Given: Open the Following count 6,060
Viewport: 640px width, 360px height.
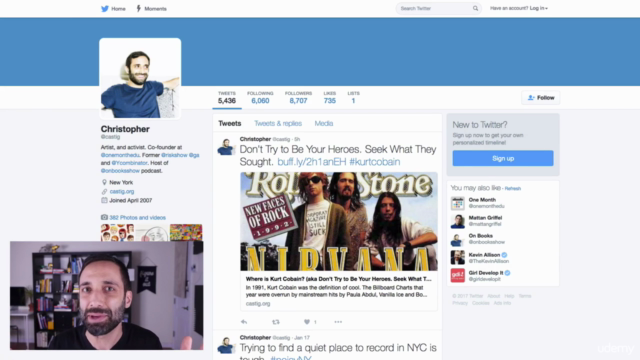Looking at the screenshot, I should (x=260, y=98).
